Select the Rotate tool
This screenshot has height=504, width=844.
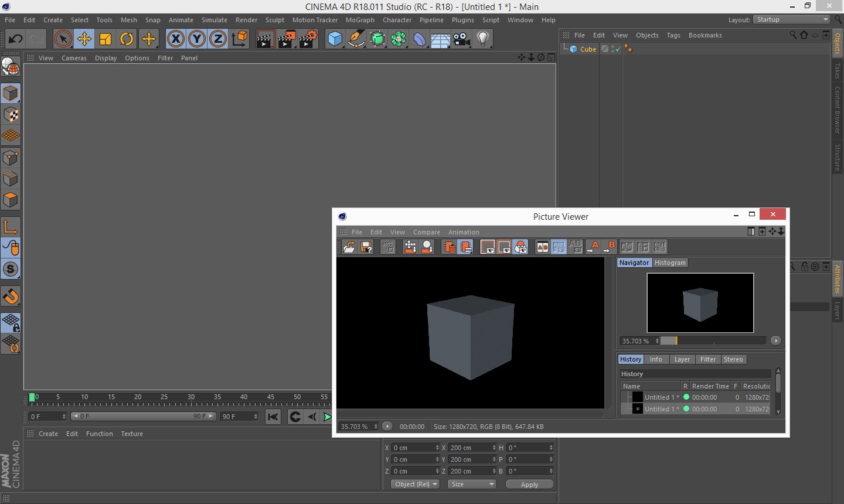click(x=127, y=39)
